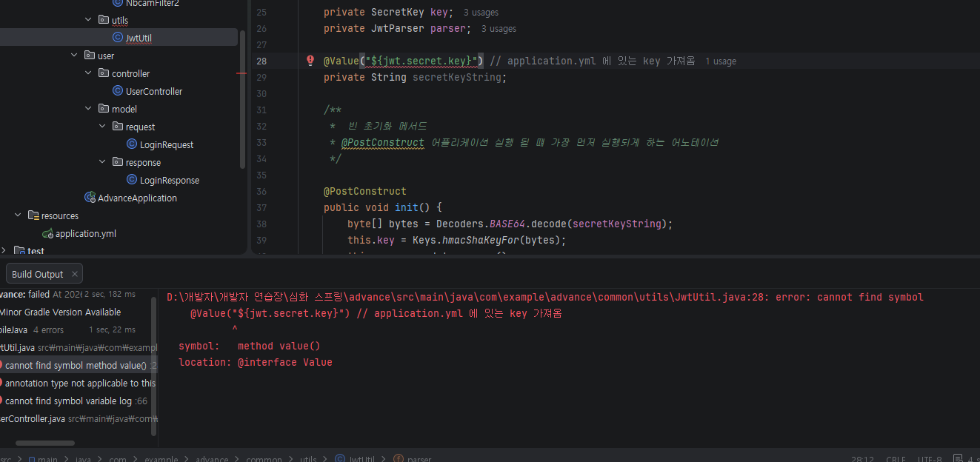Click 'hmacShaKeyFor' on line 39
The height and width of the screenshot is (462, 980).
click(481, 240)
